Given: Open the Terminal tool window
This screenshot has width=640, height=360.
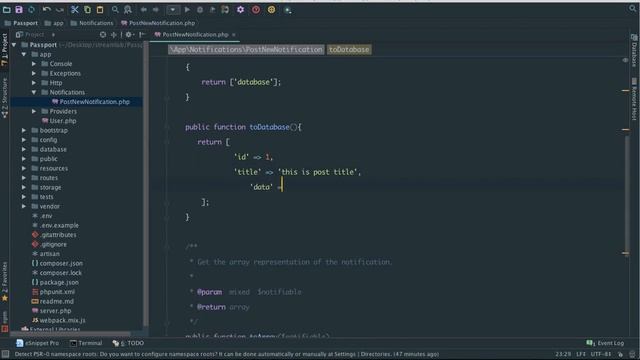Looking at the screenshot, I should [86, 343].
